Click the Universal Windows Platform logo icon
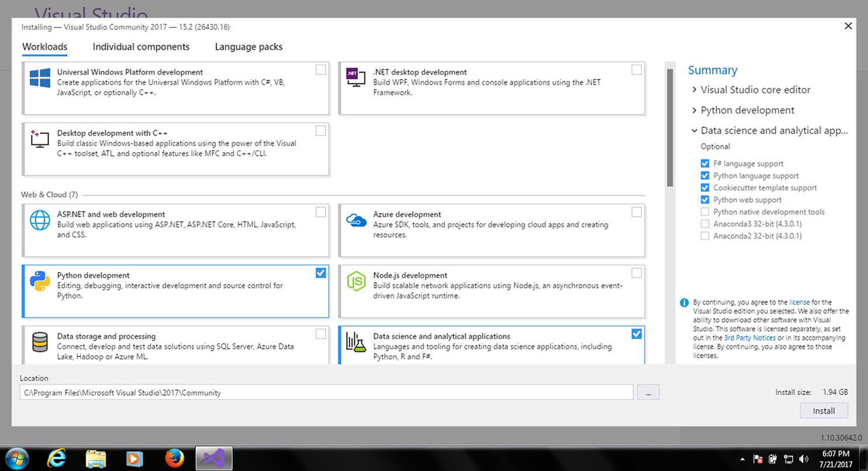 40,78
